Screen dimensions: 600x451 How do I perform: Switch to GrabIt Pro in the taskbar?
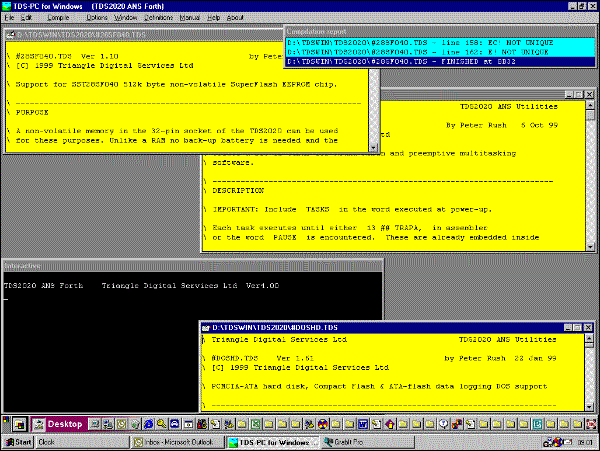pyautogui.click(x=368, y=442)
